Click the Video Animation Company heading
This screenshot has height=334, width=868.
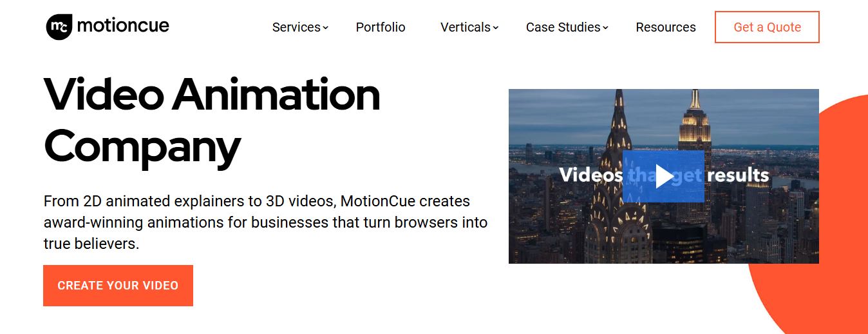point(212,121)
